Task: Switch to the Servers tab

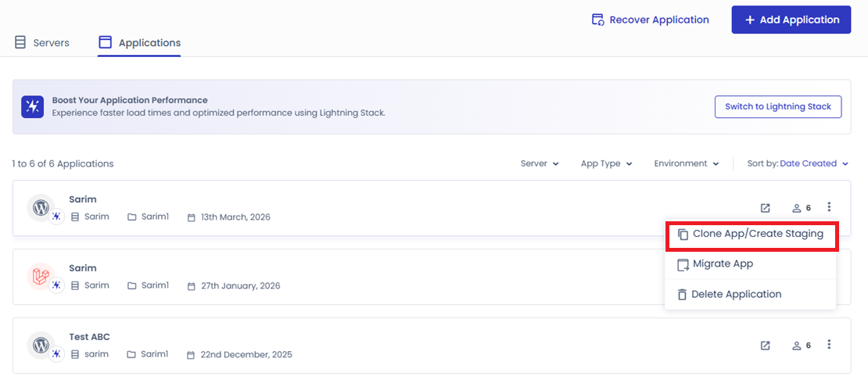Action: [42, 42]
